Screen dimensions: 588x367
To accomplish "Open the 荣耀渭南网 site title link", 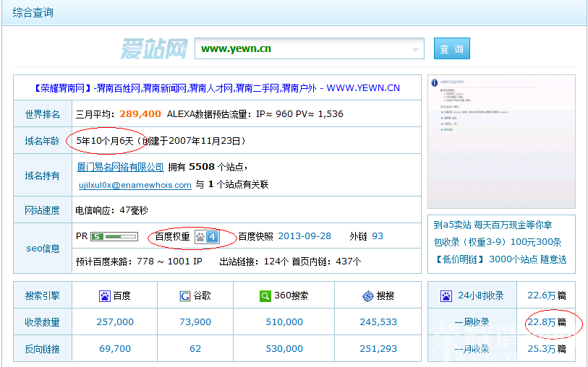I will [217, 88].
